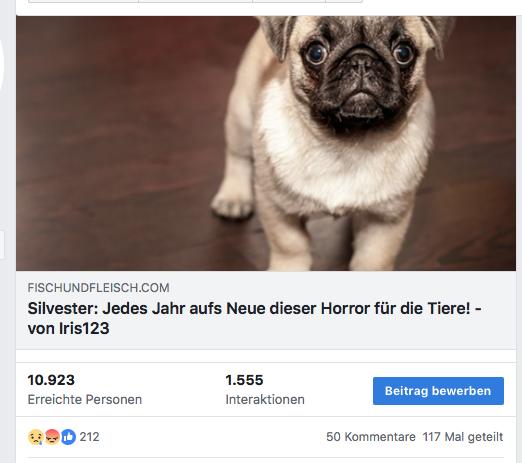
Task: Click the von Iris123 author text
Action: tap(69, 329)
